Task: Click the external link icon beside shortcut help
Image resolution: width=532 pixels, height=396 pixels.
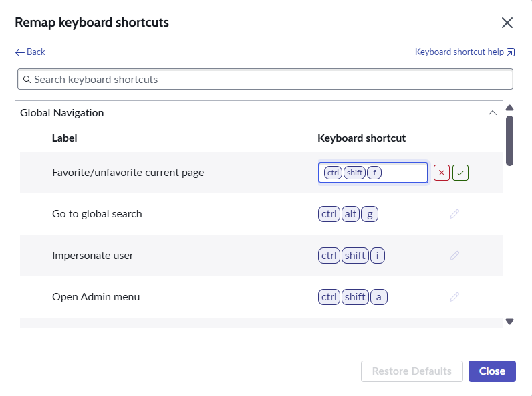Action: pos(511,52)
